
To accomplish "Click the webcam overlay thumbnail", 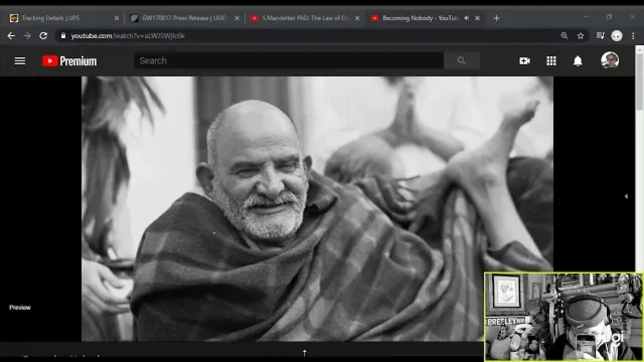I will 563,317.
